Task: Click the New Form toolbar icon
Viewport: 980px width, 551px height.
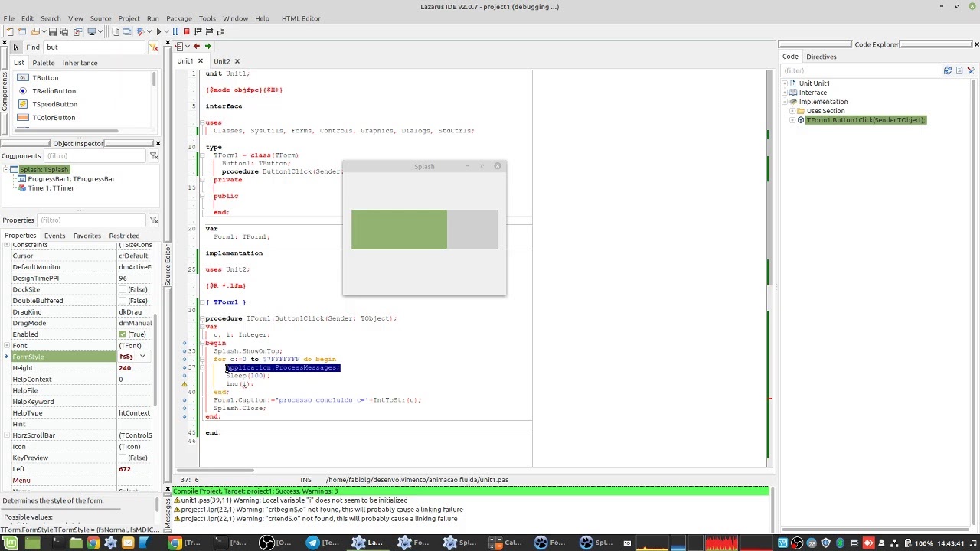Action: coord(21,31)
